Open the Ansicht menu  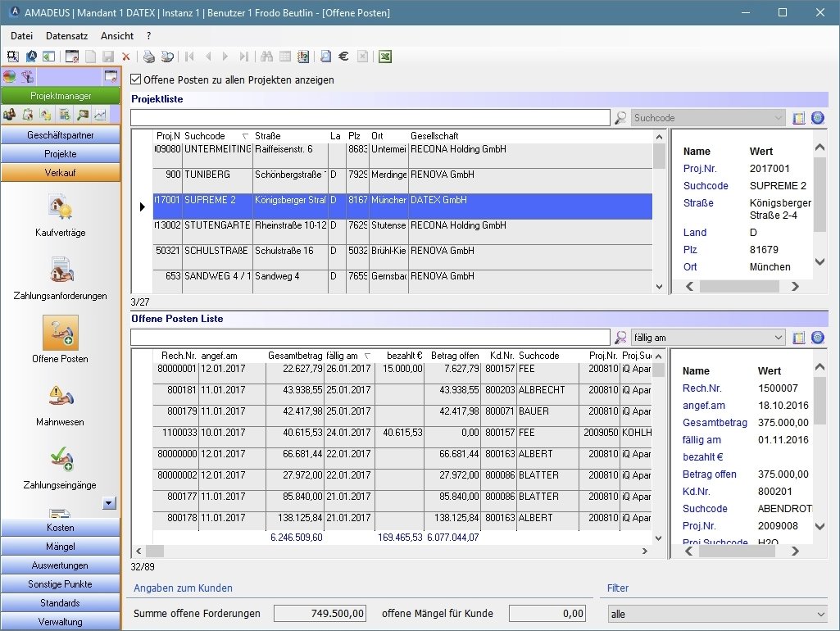pos(117,36)
